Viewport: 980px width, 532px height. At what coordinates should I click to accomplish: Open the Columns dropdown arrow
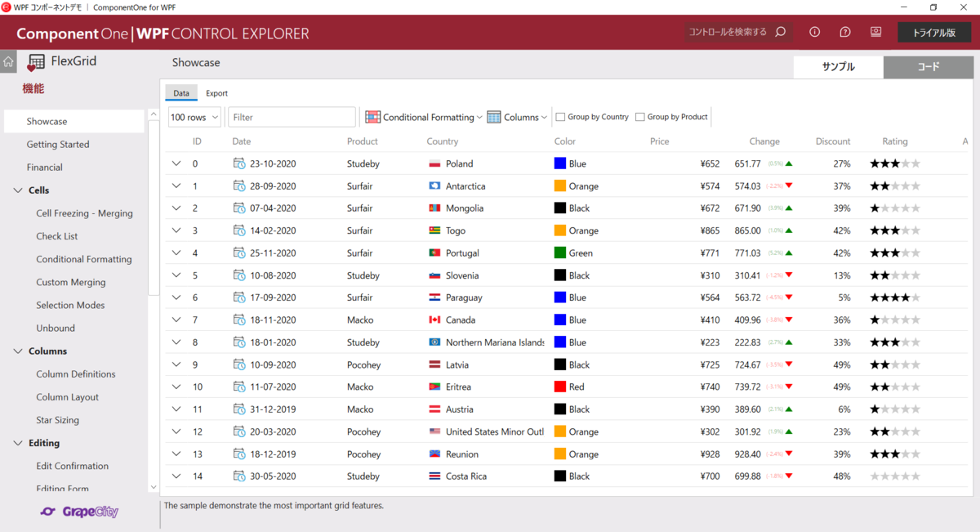click(x=544, y=118)
